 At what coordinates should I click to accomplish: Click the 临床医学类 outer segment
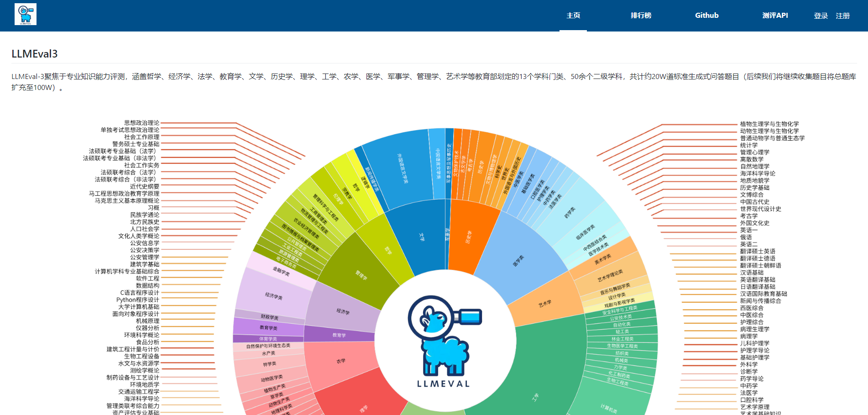(585, 232)
